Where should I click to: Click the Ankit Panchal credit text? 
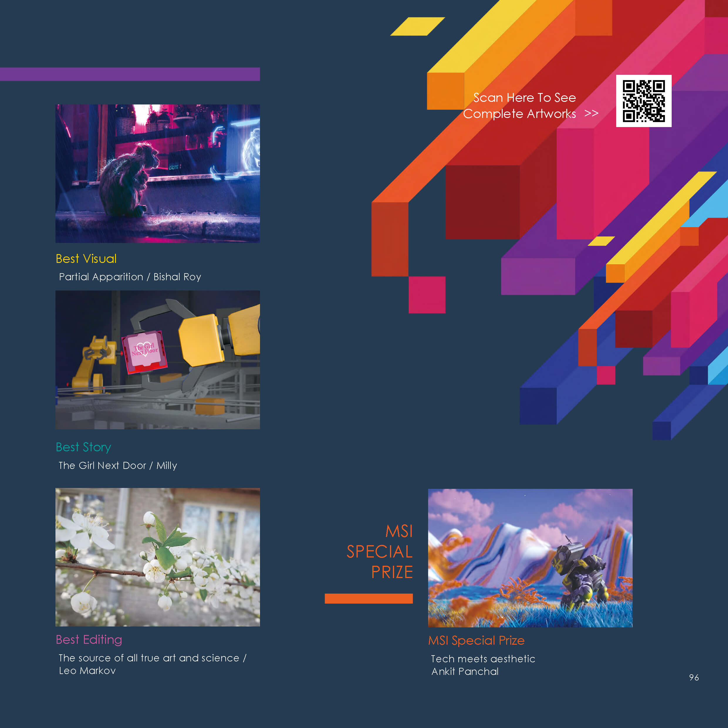coord(464,671)
